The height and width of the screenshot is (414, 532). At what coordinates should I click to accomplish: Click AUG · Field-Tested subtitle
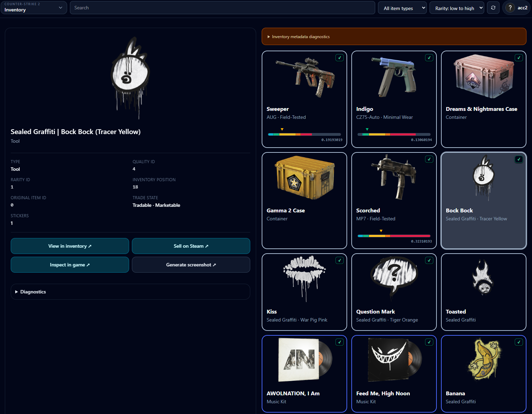286,117
